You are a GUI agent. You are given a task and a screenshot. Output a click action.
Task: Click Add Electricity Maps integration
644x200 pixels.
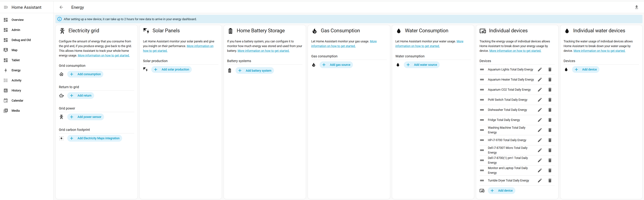[94, 138]
